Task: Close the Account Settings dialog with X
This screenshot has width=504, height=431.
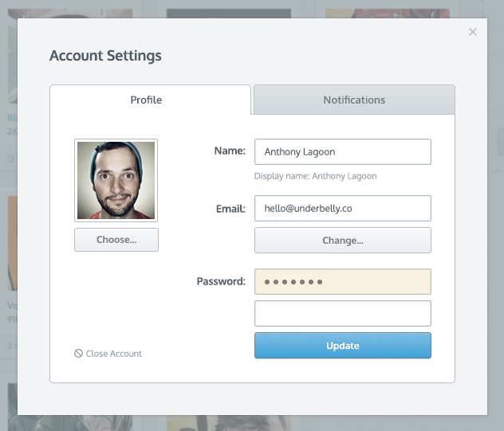Action: (x=473, y=32)
